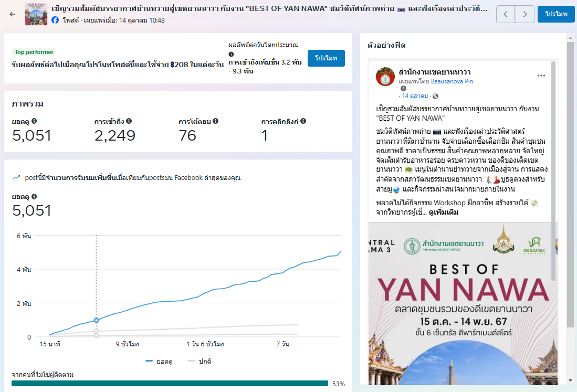Image resolution: width=577 pixels, height=392 pixels.
Task: Go to the next post with right chevron
Action: tap(524, 14)
